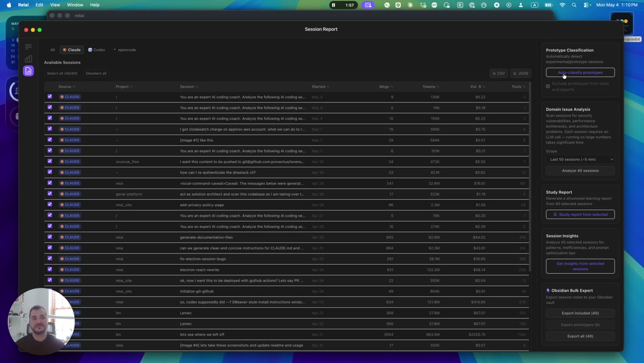Sort by Source column sort icon
644x363 pixels.
(74, 86)
